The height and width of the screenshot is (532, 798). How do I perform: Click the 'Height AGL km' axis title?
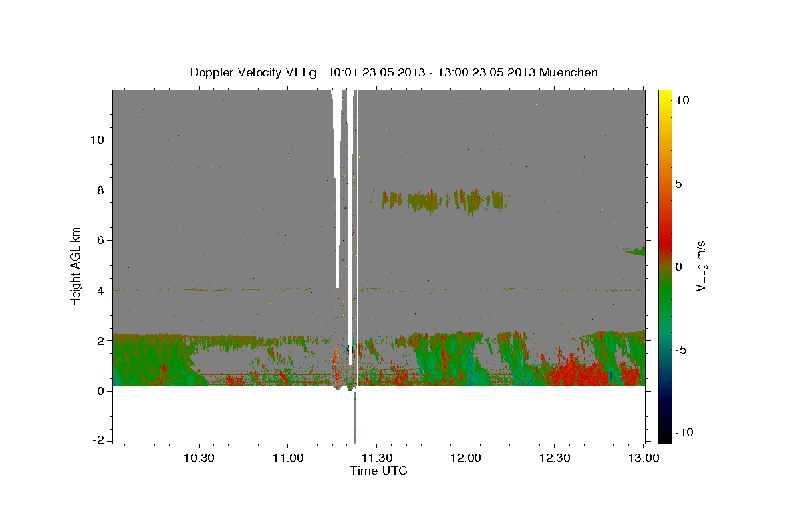76,265
